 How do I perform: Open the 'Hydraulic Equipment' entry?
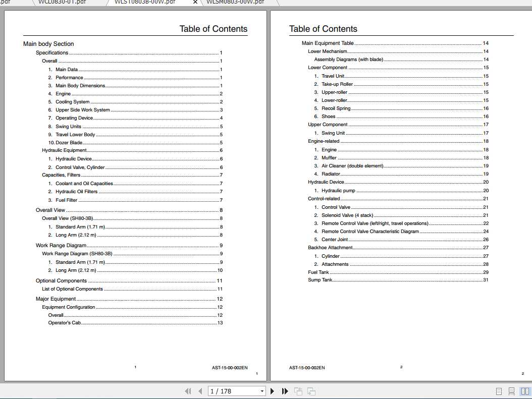[x=132, y=150]
